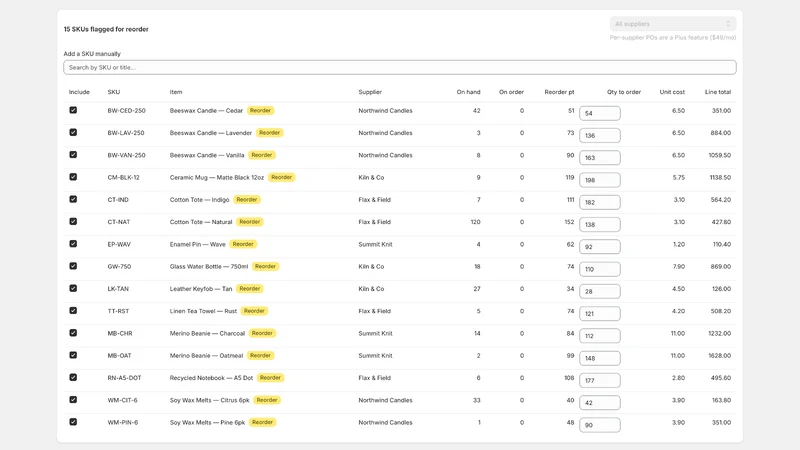Toggle Include for EP-WAV

pos(73,244)
